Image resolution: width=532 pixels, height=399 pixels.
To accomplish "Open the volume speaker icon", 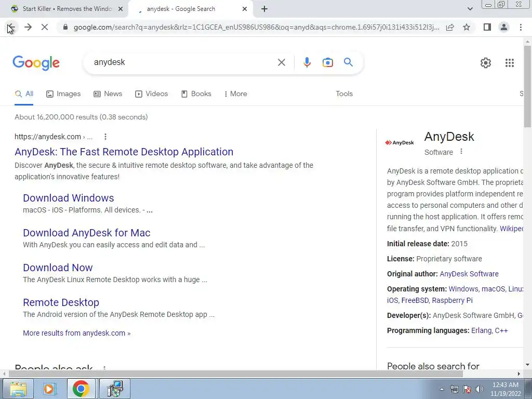I will coord(480,389).
